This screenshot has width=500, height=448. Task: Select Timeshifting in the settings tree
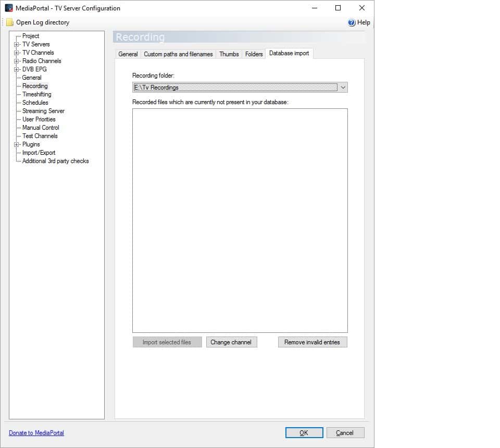point(36,94)
